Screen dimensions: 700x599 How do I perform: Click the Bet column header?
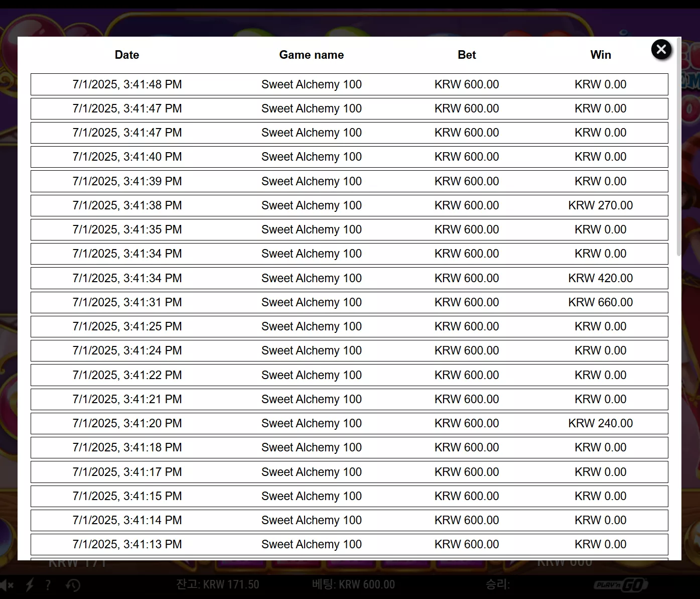click(467, 55)
